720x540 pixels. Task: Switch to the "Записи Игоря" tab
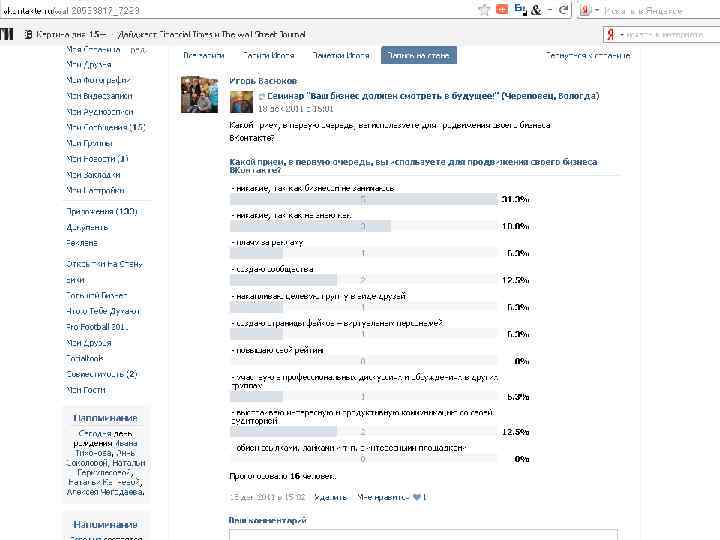coord(268,56)
